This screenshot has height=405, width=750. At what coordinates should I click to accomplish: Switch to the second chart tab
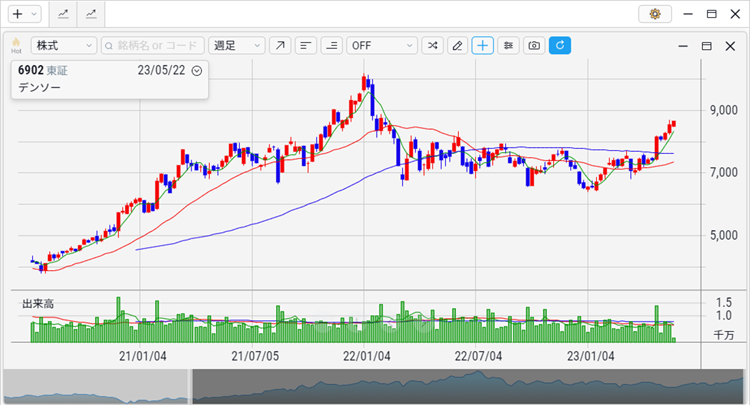pos(91,14)
